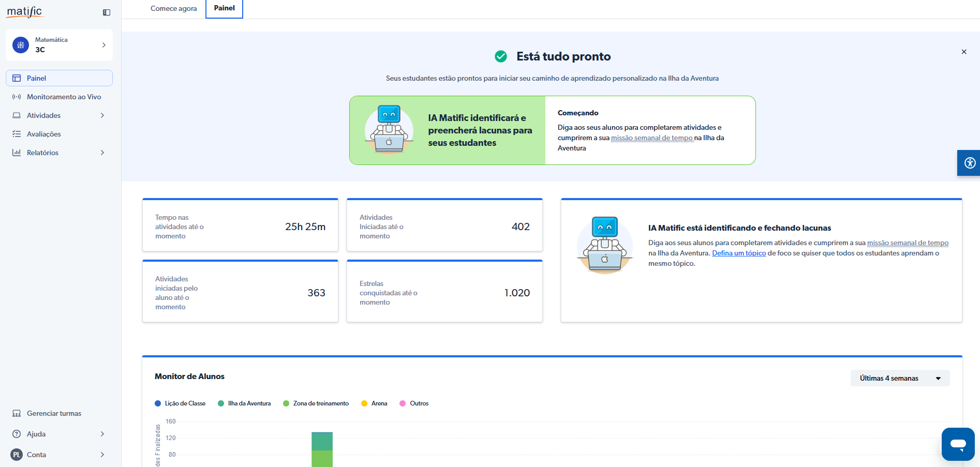Open the Matemática 3C class selector
Viewport: 980px width, 467px height.
tap(59, 45)
